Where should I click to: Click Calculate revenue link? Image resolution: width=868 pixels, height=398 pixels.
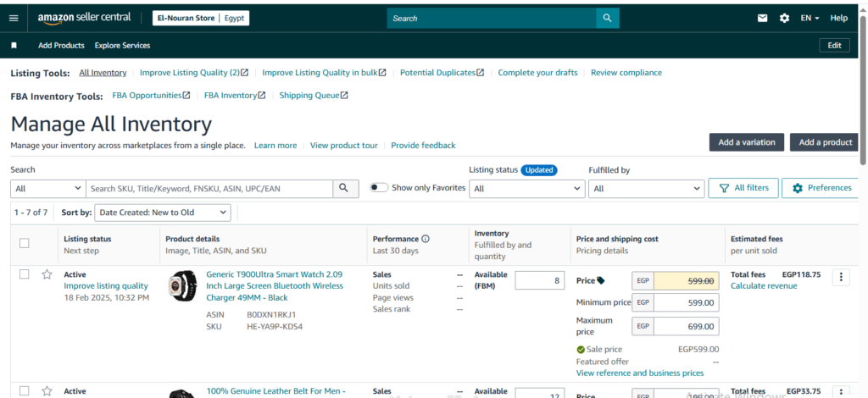tap(764, 285)
